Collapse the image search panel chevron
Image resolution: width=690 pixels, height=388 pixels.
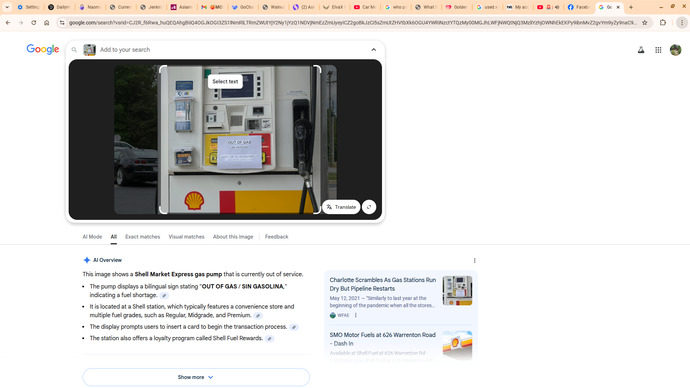(x=374, y=50)
